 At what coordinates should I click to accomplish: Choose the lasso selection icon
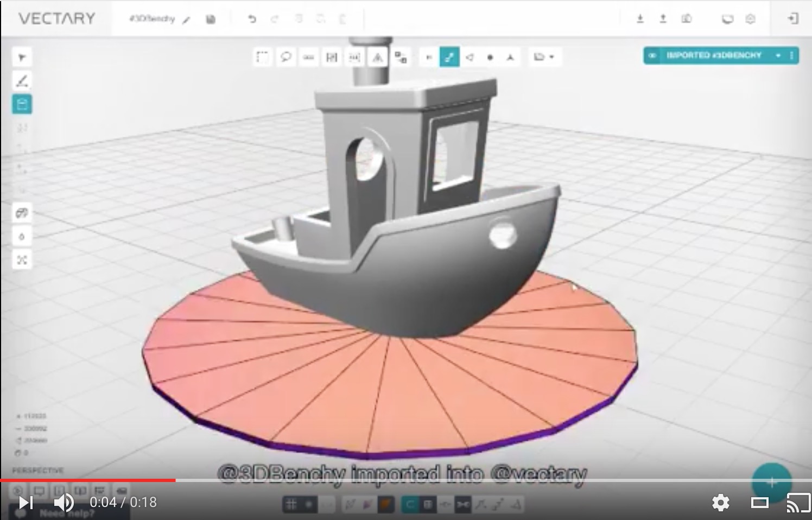286,57
